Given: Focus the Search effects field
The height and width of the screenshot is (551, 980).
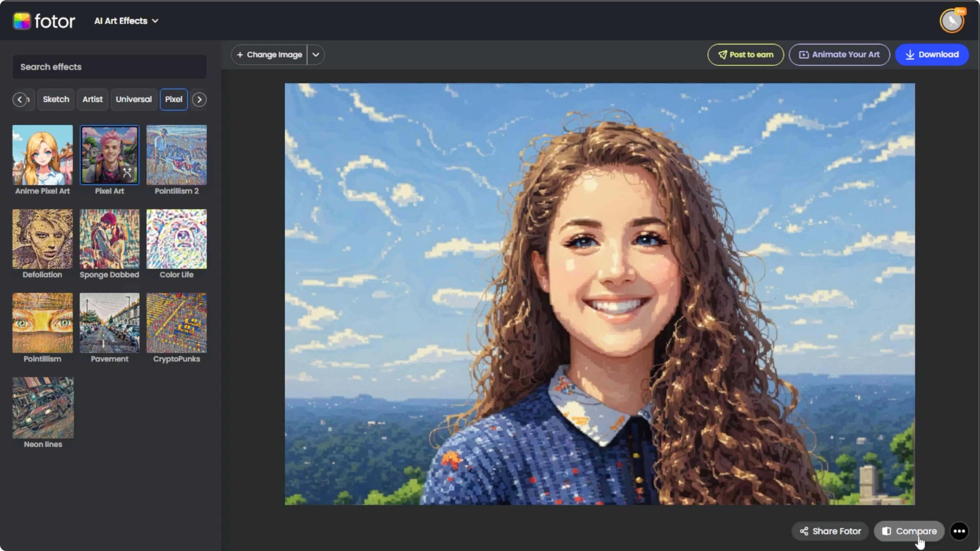Looking at the screenshot, I should (x=109, y=67).
